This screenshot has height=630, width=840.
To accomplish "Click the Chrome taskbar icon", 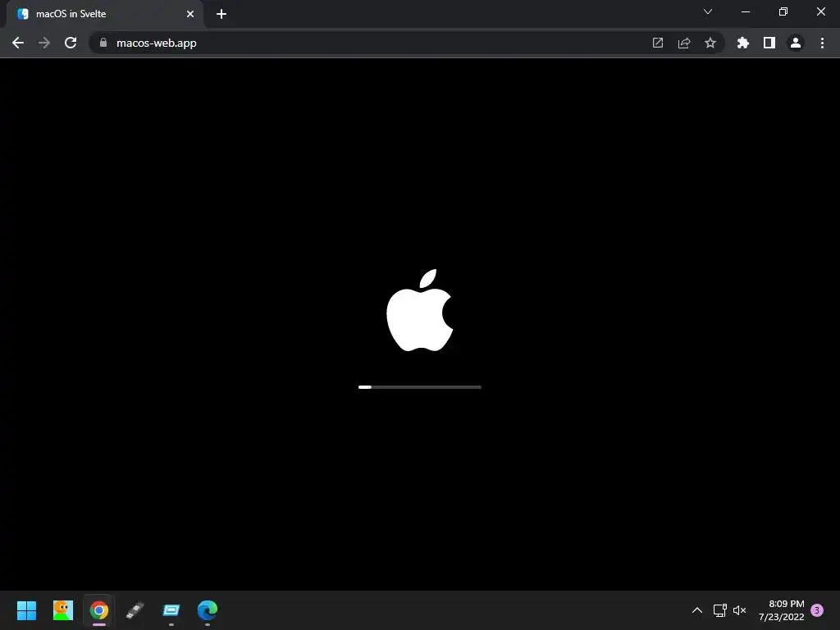I will 99,610.
